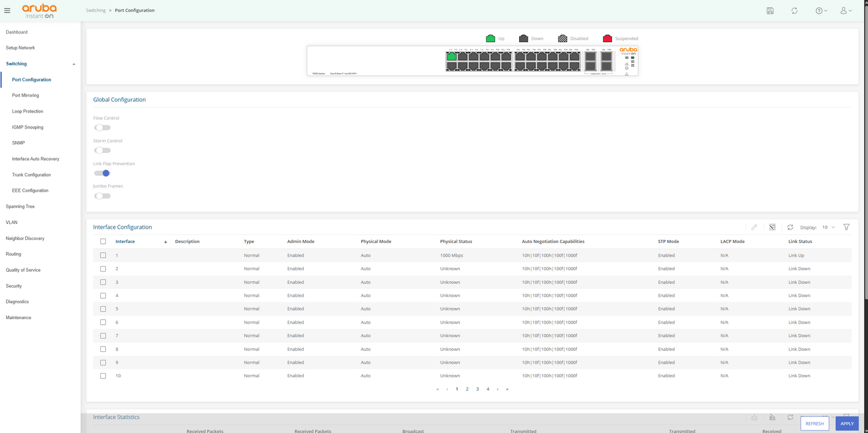Screen dimensions: 868x433
Task: Go to page 3 of interfaces
Action: tap(478, 389)
